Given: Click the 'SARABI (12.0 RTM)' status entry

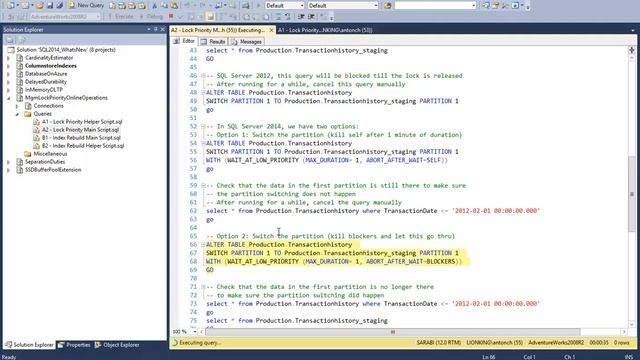Looking at the screenshot, I should [x=438, y=343].
